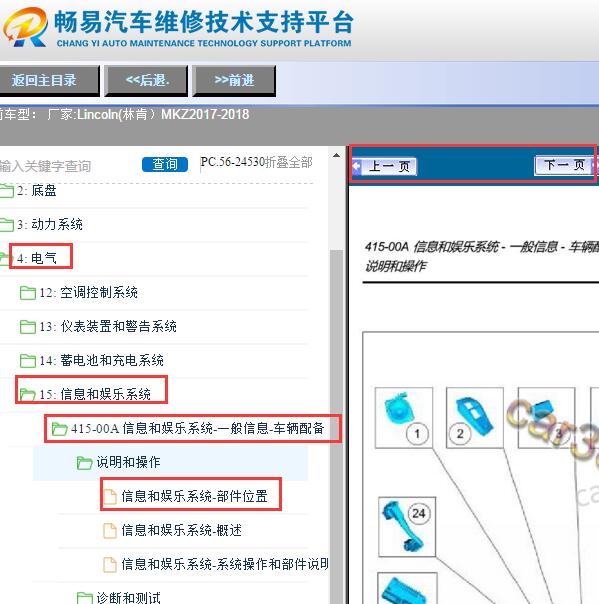This screenshot has width=599, height=604.
Task: Click the blue 查询 search button
Action: point(165,164)
